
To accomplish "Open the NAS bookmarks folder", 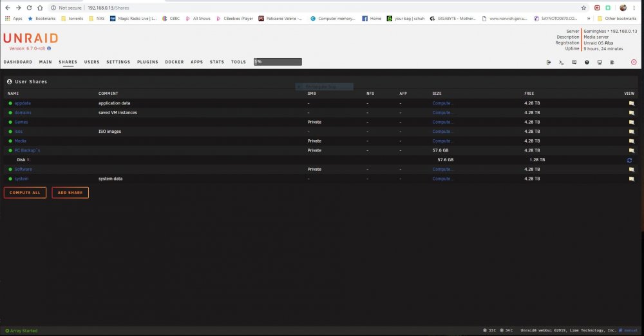I will (97, 19).
